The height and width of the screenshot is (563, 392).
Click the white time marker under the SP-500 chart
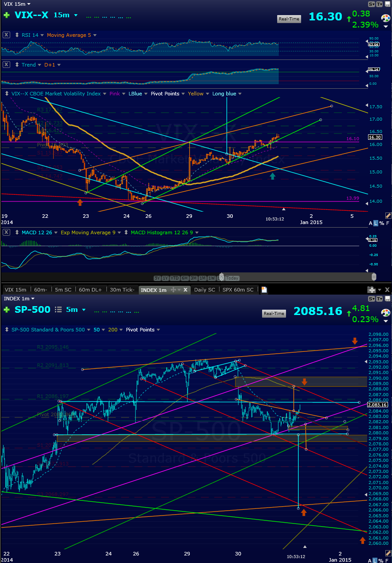[305, 547]
